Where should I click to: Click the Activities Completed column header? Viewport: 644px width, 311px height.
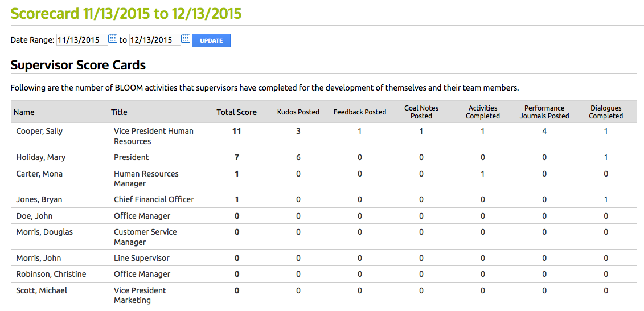483,112
